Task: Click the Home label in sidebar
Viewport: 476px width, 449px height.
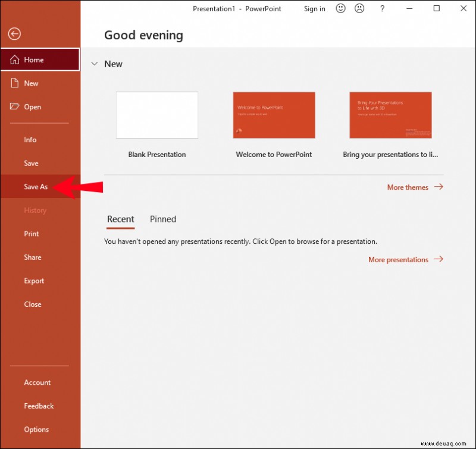Action: (34, 59)
